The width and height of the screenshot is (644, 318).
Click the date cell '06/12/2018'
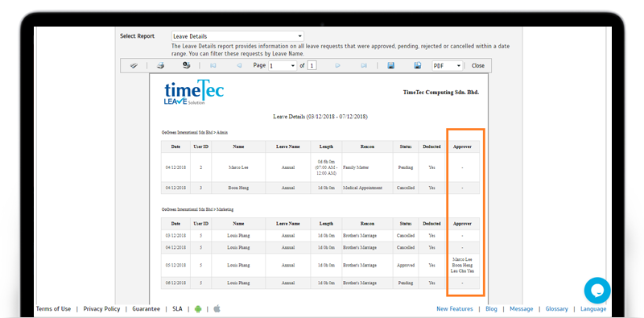coord(175,283)
